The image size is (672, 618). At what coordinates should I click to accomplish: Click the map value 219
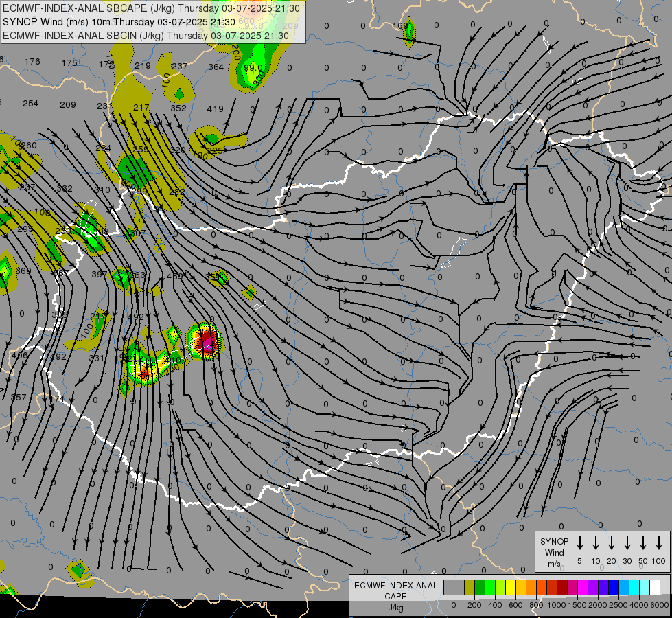pos(142,66)
